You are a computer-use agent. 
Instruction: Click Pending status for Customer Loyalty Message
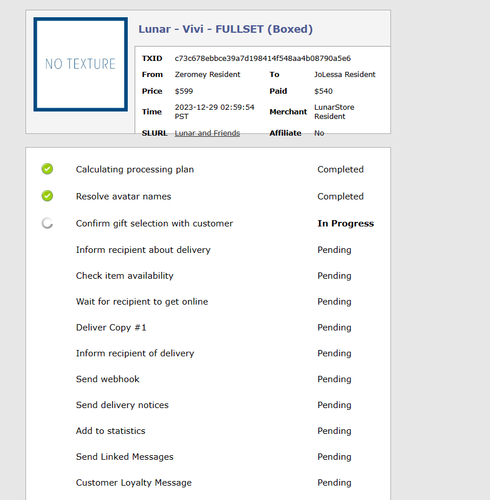[x=334, y=483]
